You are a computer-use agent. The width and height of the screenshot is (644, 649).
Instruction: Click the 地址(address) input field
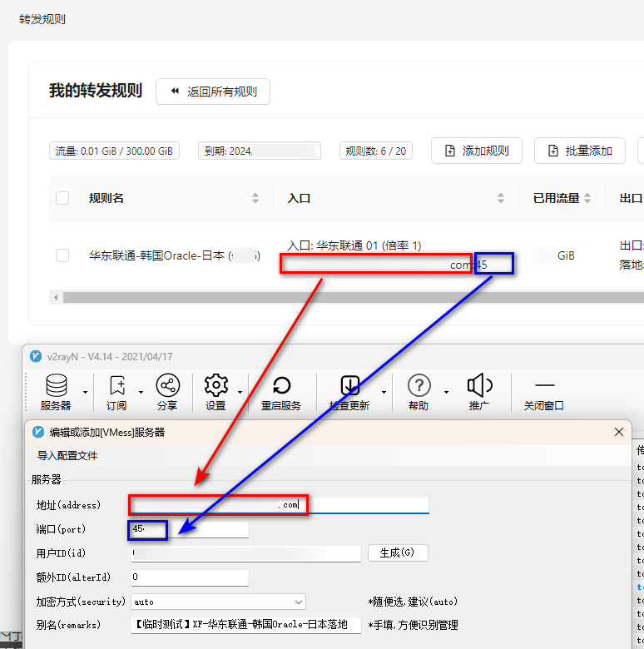click(x=280, y=505)
